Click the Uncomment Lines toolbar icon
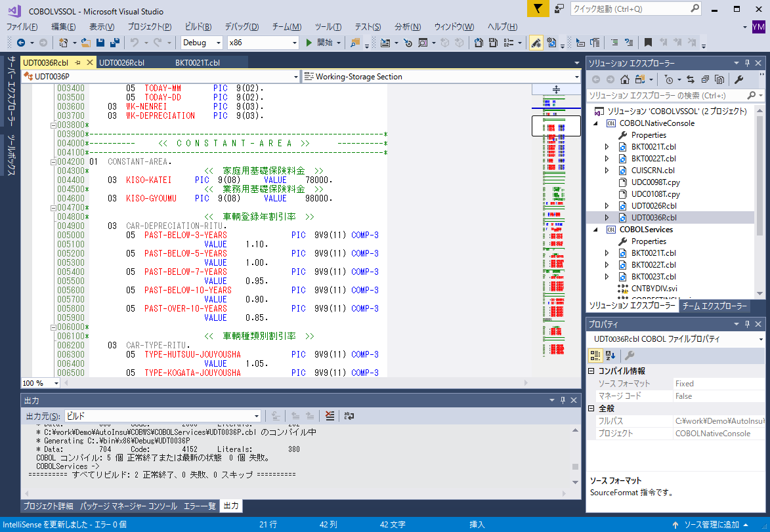770x532 pixels. pyautogui.click(x=629, y=43)
